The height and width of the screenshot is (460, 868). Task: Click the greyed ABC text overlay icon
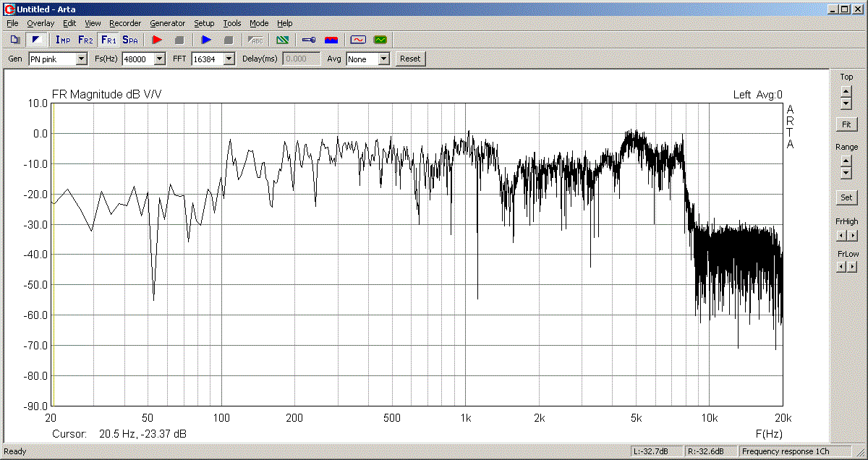pos(256,40)
